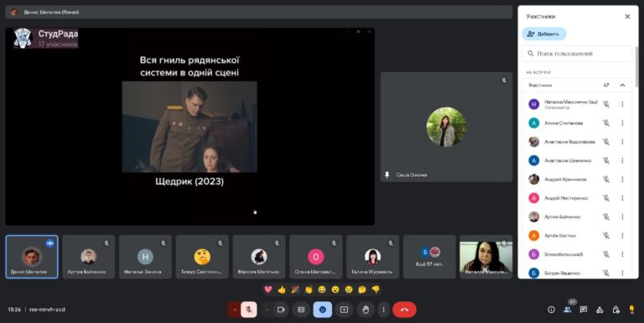Image resolution: width=644 pixels, height=323 pixels.
Task: Select Олена Шаповал... participant tile
Action: (x=315, y=257)
